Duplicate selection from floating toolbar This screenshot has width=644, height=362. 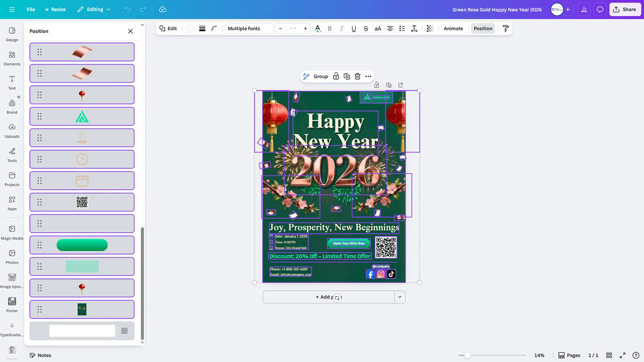pyautogui.click(x=347, y=76)
